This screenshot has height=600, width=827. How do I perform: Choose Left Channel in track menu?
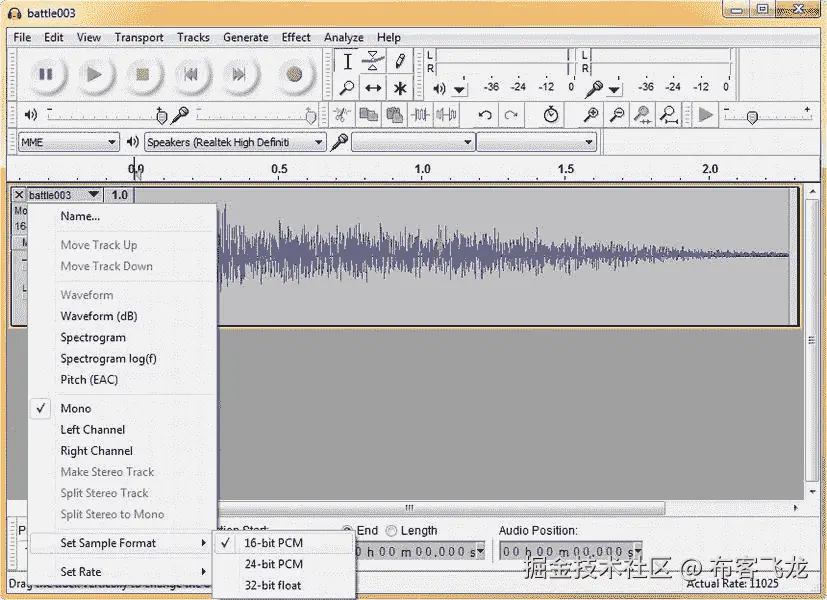tap(123, 429)
